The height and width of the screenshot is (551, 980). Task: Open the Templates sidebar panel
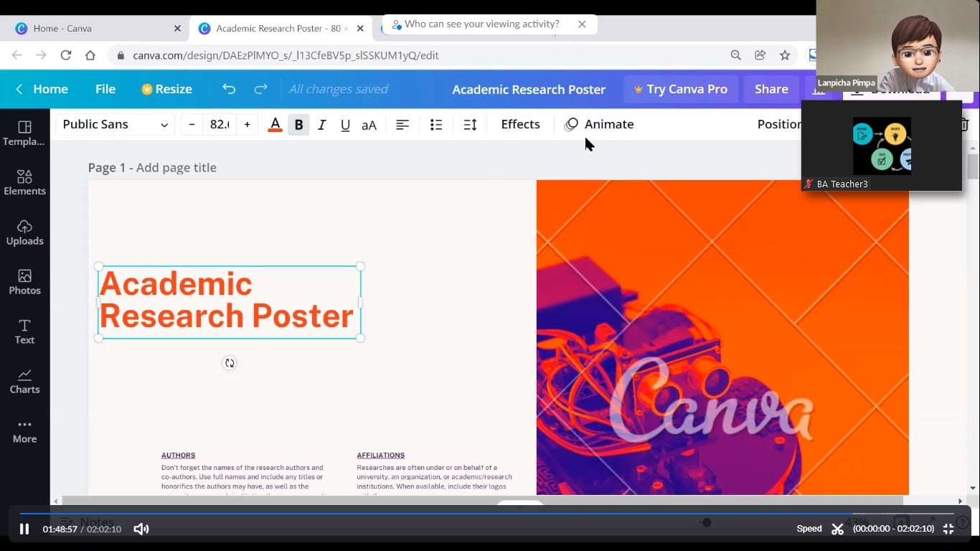[24, 133]
